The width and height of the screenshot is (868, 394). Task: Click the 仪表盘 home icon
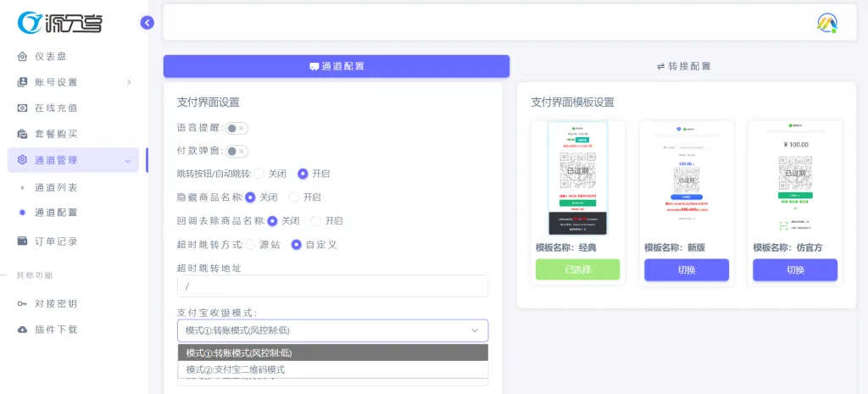(x=23, y=57)
